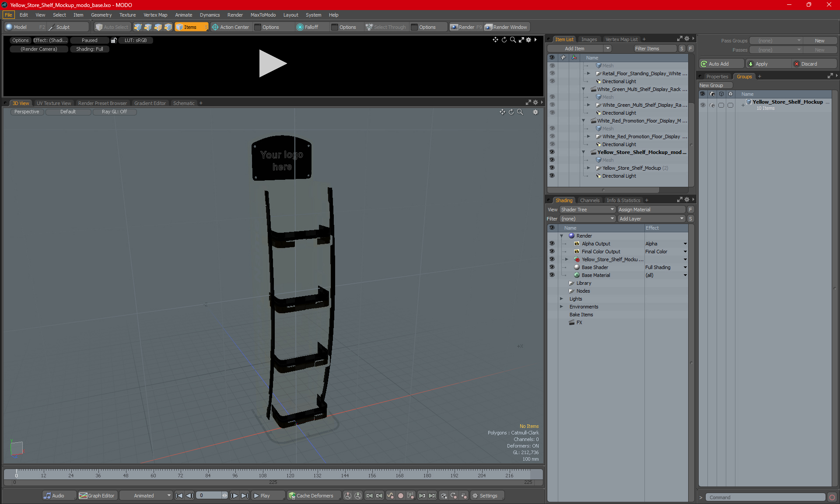Collapse White_Red_Promotion_Floor_Display_M scene
This screenshot has height=504, width=840.
pyautogui.click(x=583, y=121)
